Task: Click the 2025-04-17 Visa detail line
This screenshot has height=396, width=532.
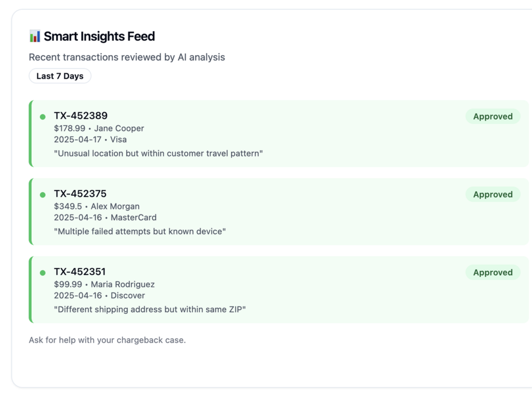Action: tap(90, 139)
